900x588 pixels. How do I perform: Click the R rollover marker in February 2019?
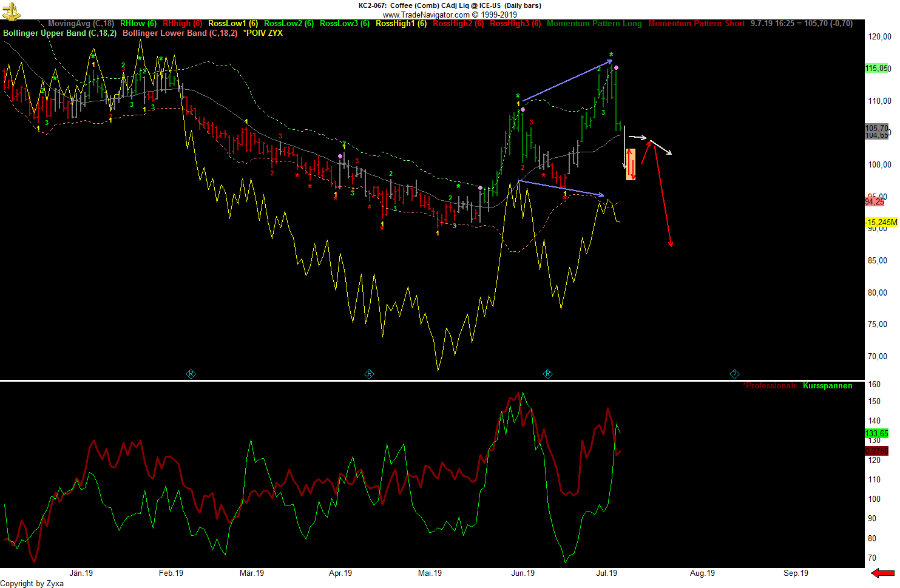[x=191, y=374]
